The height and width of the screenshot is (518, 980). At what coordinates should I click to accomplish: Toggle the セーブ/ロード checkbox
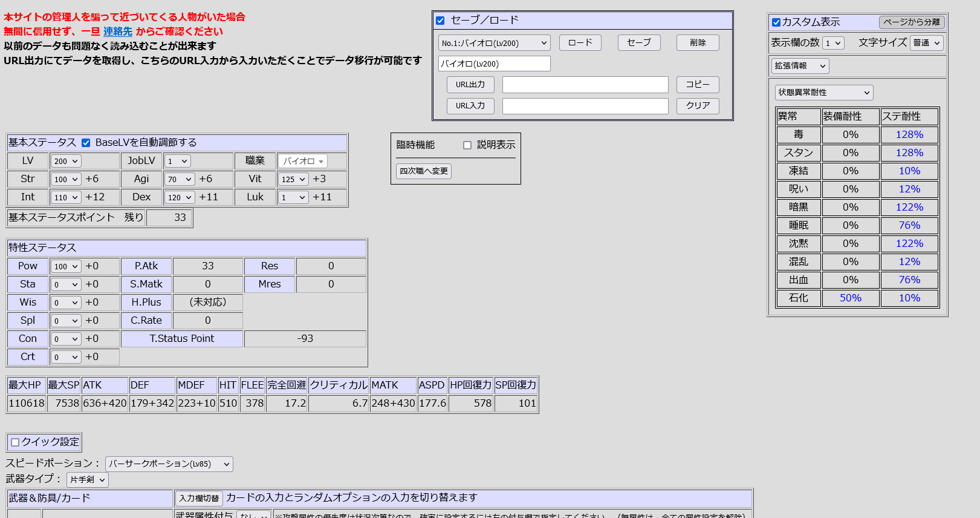pyautogui.click(x=440, y=21)
